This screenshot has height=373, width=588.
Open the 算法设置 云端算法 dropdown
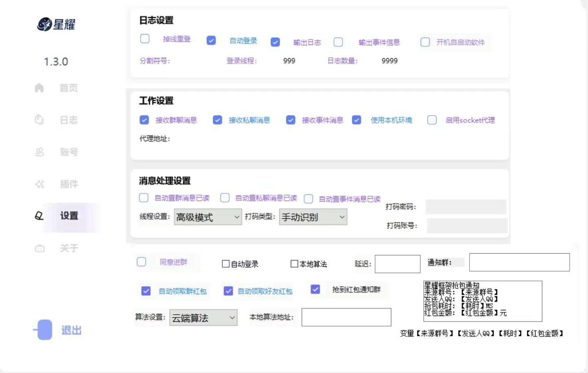(203, 318)
